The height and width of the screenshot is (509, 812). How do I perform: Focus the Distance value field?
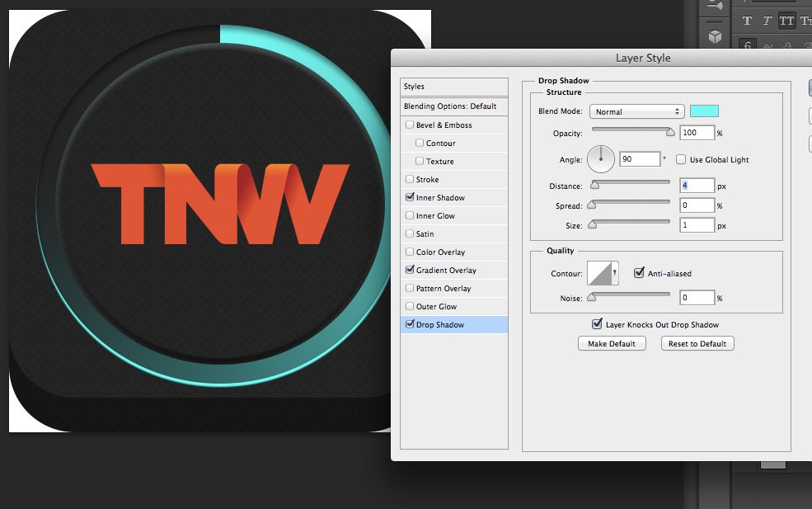(697, 186)
